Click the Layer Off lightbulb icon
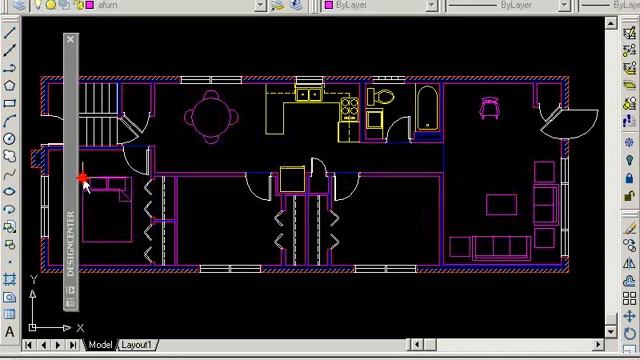 coord(629,160)
